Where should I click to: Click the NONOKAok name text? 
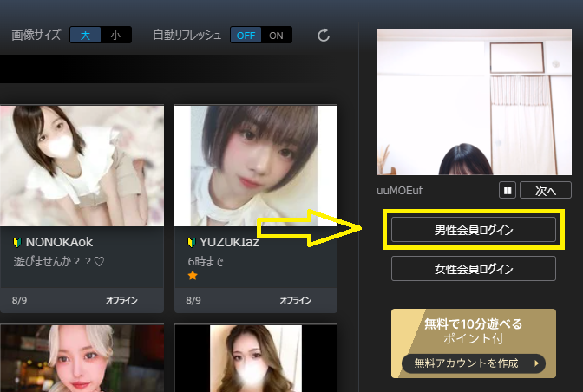[x=59, y=242]
